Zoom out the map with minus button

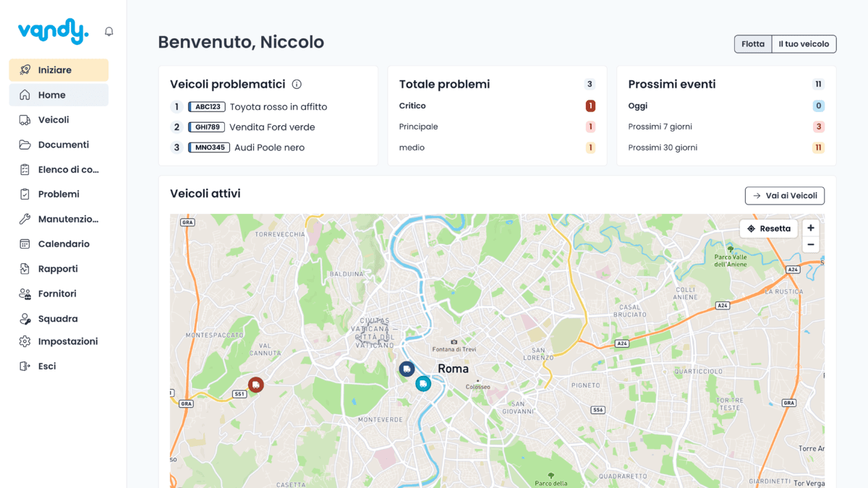(811, 245)
